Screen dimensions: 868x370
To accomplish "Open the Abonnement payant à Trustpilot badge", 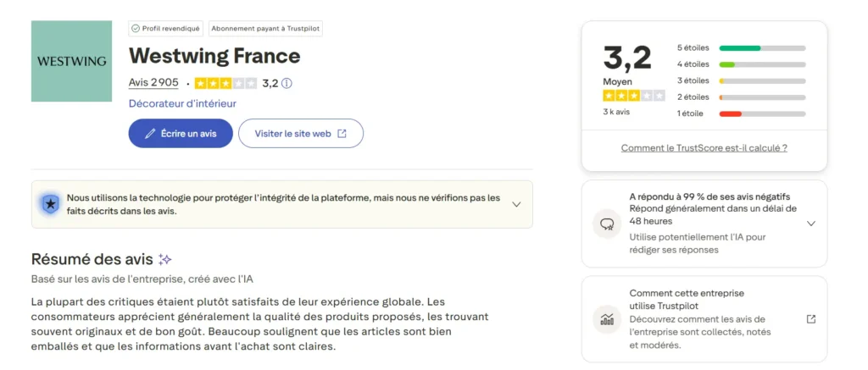I will coord(265,28).
